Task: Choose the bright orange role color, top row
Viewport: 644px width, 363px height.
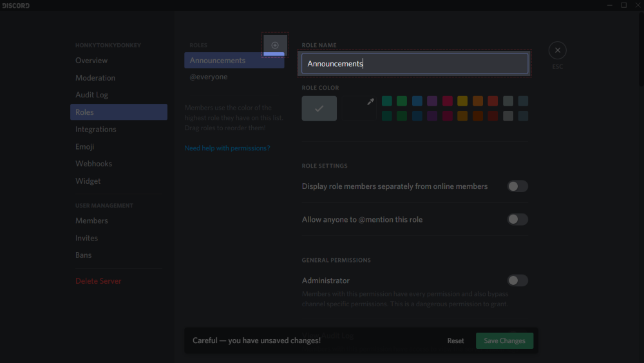Action: pos(478,101)
